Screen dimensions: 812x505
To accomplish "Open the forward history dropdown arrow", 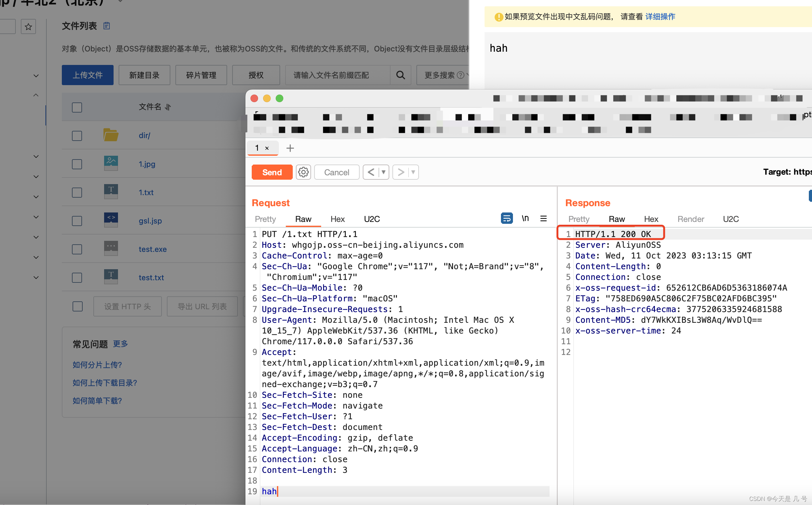I will (413, 172).
